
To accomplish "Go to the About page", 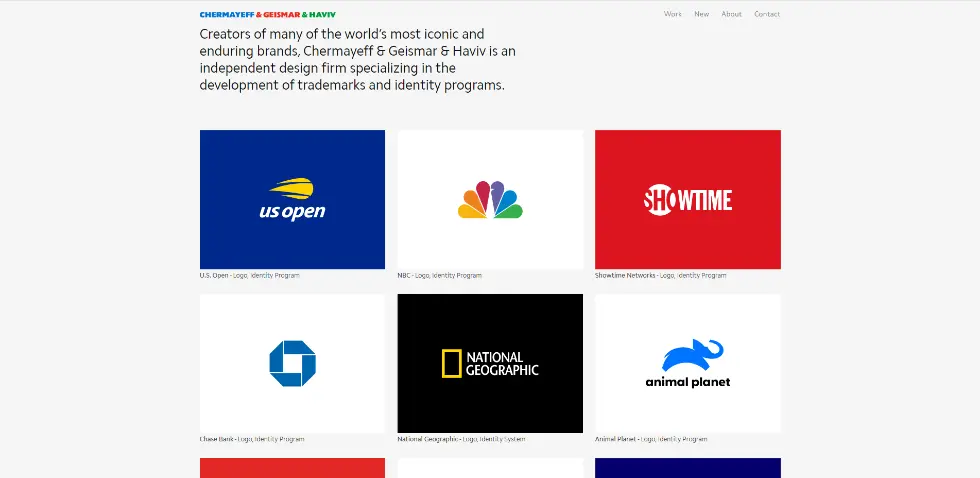I will (731, 14).
